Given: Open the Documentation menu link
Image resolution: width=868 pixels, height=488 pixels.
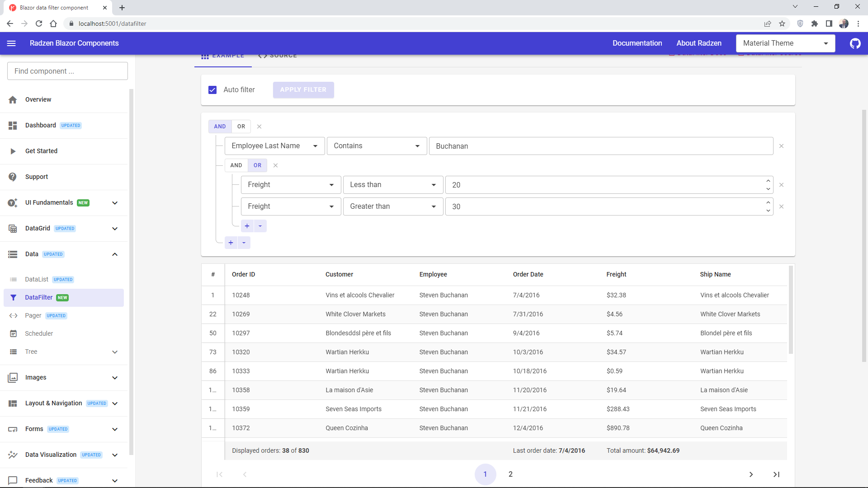Looking at the screenshot, I should pyautogui.click(x=637, y=43).
